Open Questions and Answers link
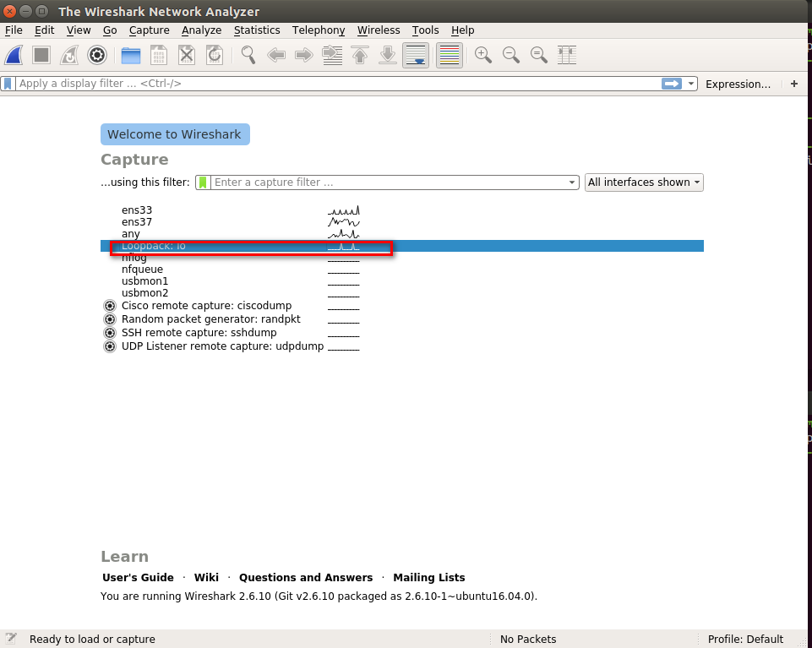The image size is (812, 648). click(x=306, y=577)
